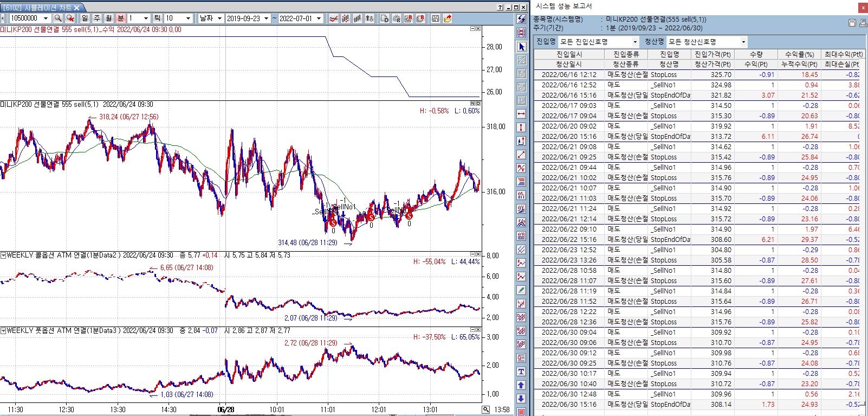Open the 진입명 entry signal dropdown
Viewport: 868px width, 416px height.
pos(635,42)
